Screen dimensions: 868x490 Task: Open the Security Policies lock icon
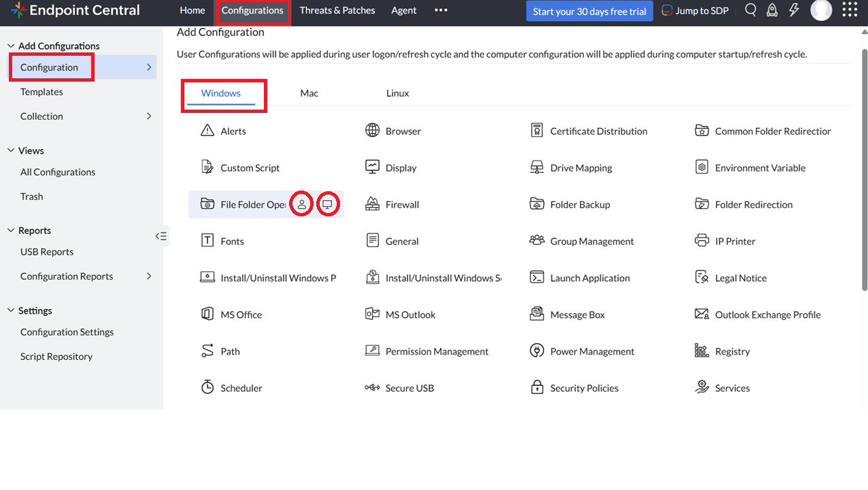(537, 387)
